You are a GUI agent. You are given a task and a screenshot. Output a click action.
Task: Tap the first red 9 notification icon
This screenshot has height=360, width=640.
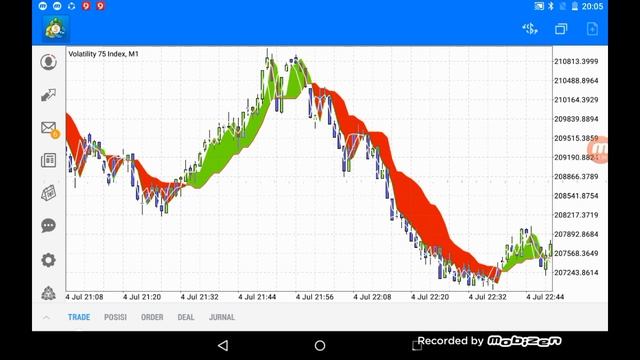[x=86, y=6]
